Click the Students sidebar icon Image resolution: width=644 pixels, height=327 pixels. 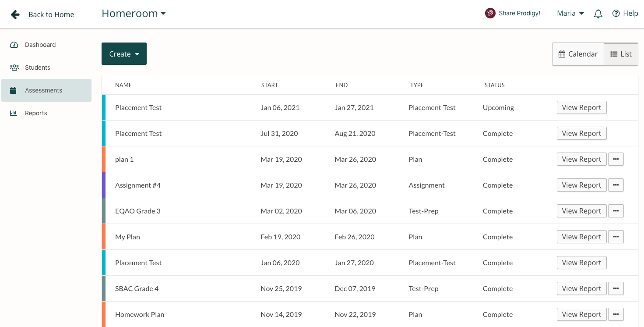pyautogui.click(x=14, y=67)
